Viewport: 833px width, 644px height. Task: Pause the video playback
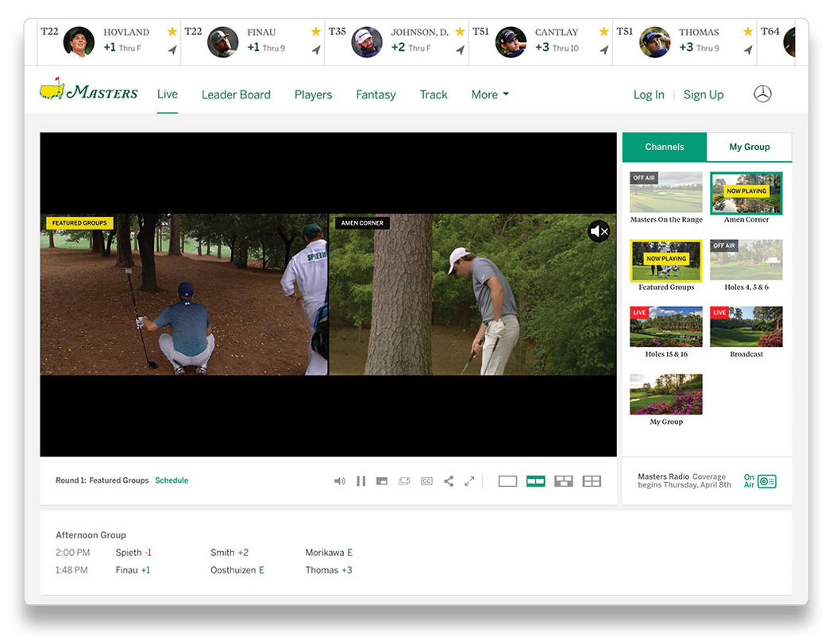click(x=361, y=481)
